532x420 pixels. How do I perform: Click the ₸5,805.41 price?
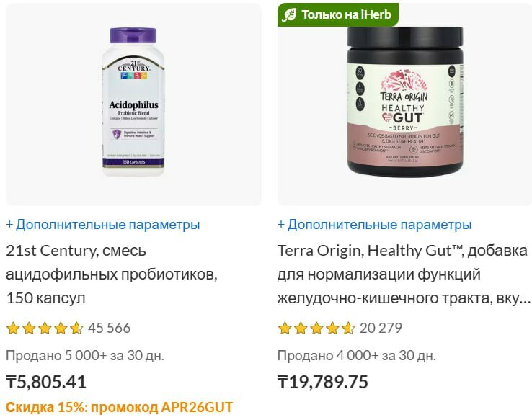point(46,382)
